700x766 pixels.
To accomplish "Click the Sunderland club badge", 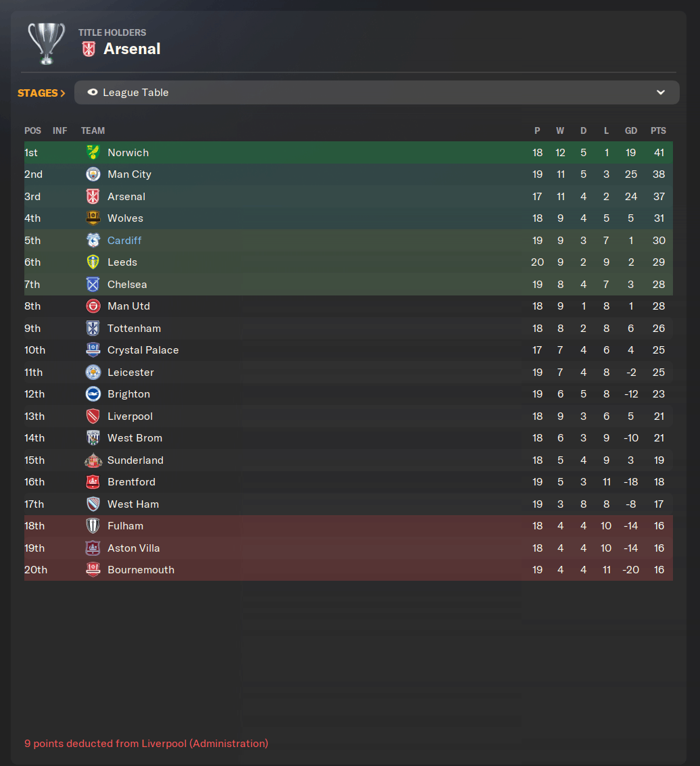I will point(93,460).
